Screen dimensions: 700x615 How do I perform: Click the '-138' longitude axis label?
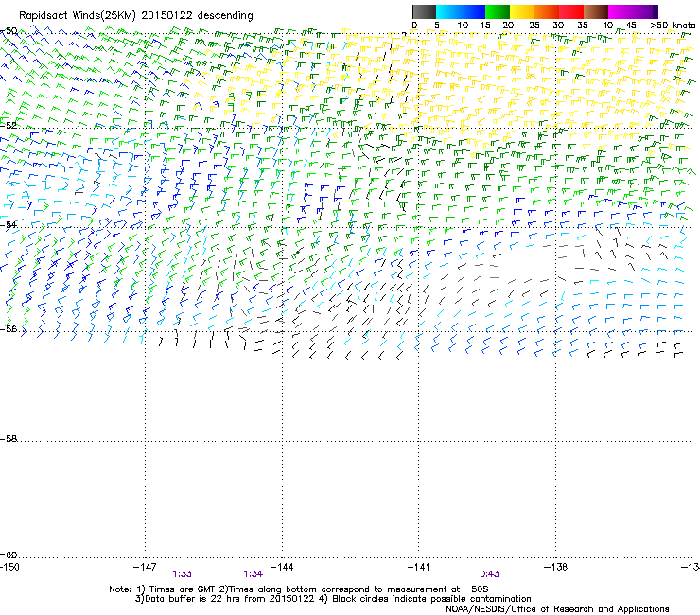556,567
